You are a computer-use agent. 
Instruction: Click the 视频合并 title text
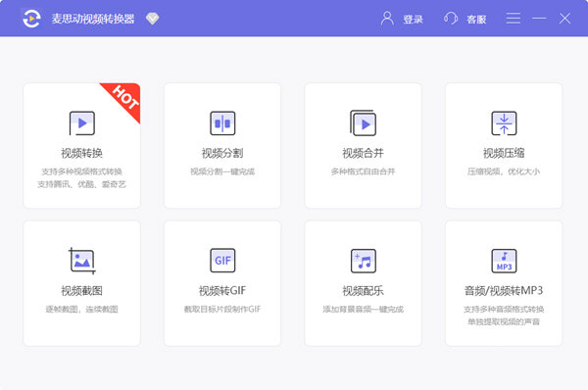[x=363, y=153]
